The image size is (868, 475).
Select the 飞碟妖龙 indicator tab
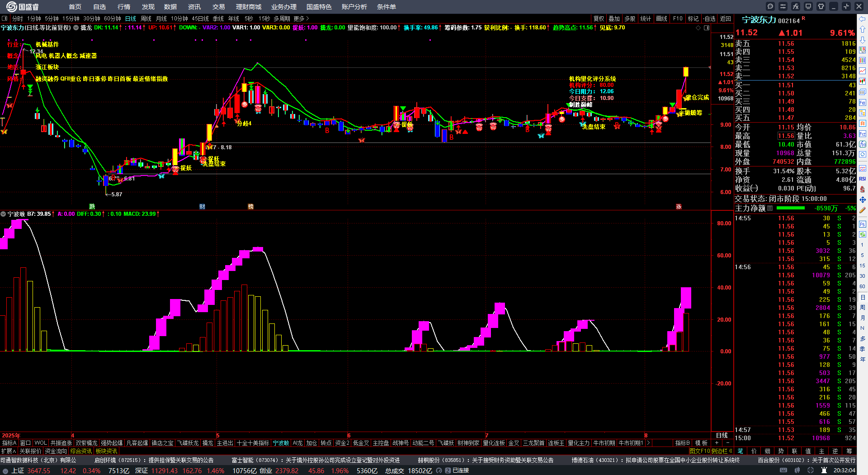pos(188,443)
